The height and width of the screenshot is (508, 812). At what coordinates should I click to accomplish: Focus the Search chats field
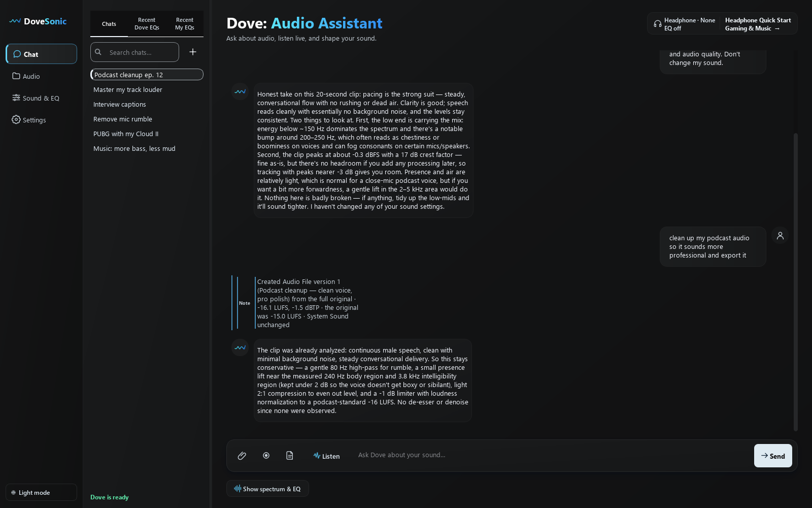pos(134,52)
